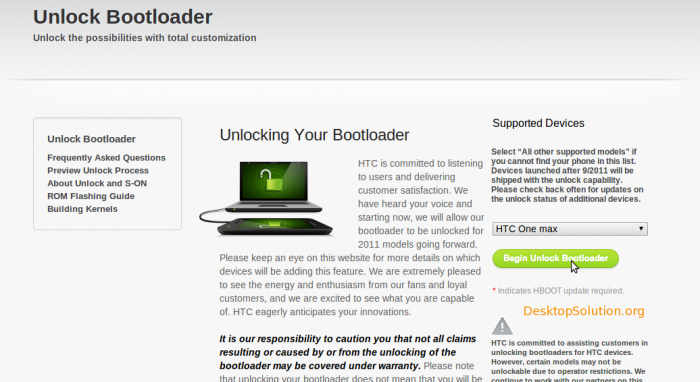Open Frequently Asked Questions in sidebar
This screenshot has width=700, height=382.
click(x=106, y=158)
